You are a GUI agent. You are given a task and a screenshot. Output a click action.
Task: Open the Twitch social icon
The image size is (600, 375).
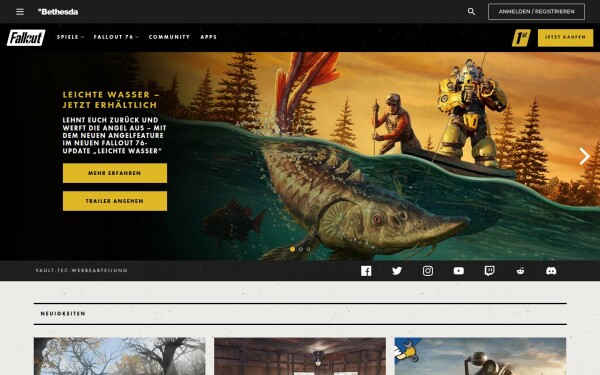pyautogui.click(x=489, y=271)
